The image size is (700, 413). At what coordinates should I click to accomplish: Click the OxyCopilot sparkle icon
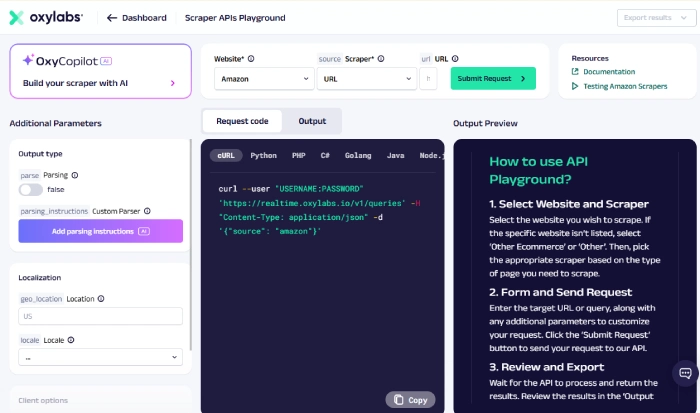pos(28,60)
